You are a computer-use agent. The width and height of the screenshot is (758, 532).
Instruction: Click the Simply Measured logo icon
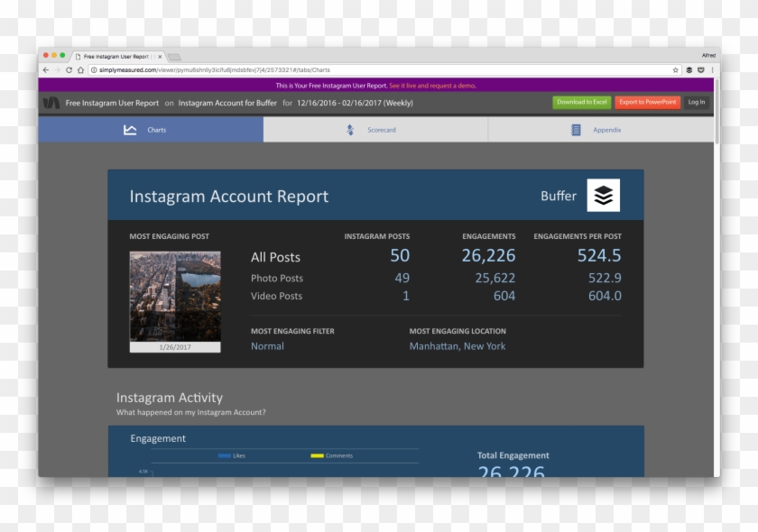pos(51,102)
